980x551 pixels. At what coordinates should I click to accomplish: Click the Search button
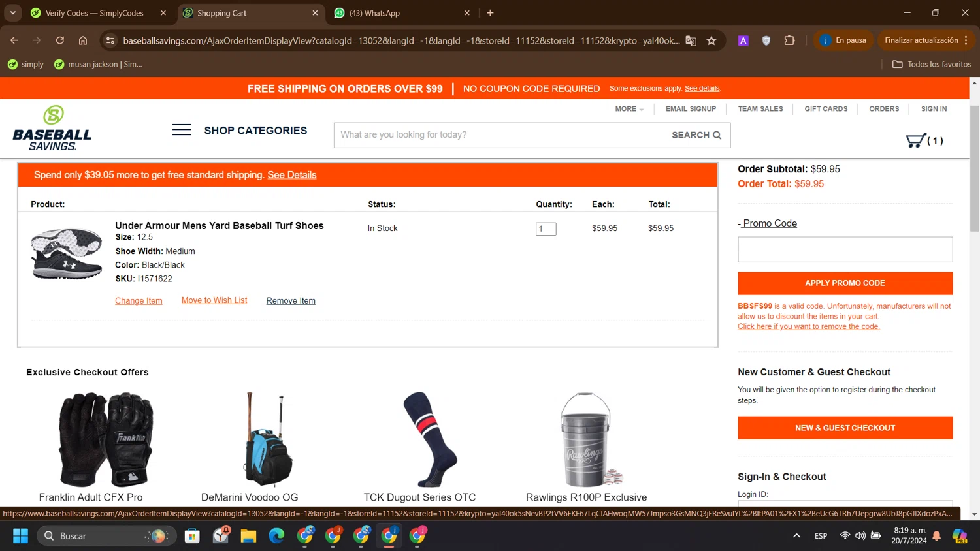[696, 135]
